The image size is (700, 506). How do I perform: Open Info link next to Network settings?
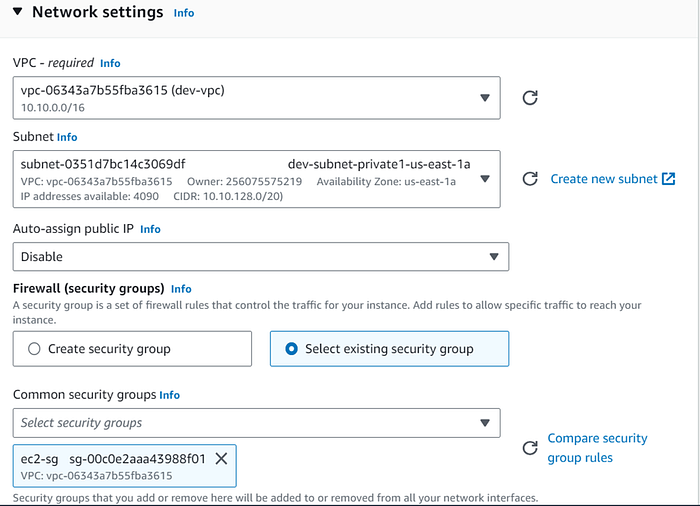(184, 13)
